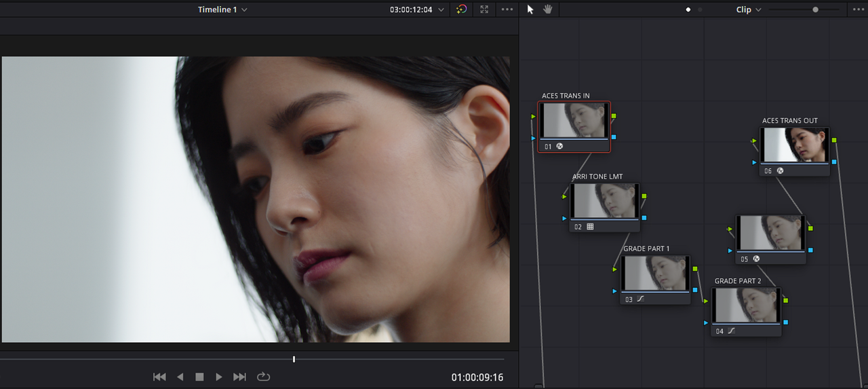Screen dimensions: 868x389
Task: Click node 01 blue key output
Action: coord(614,137)
